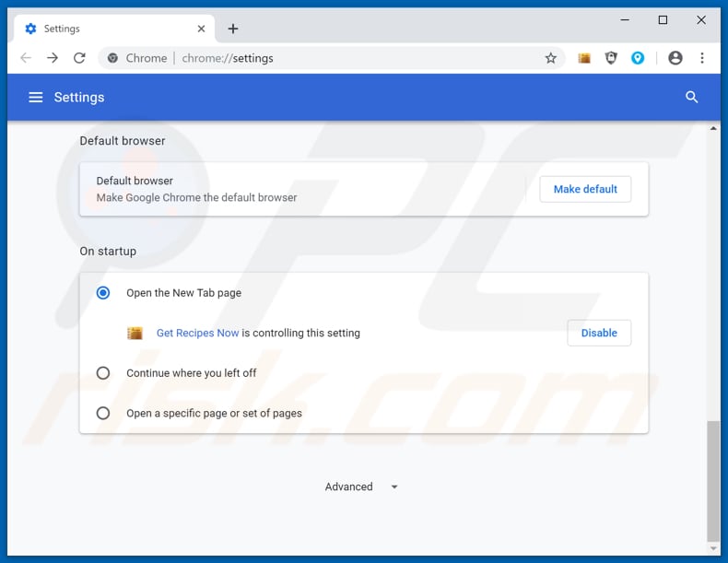Select 'Open the New Tab page' option

[x=103, y=293]
